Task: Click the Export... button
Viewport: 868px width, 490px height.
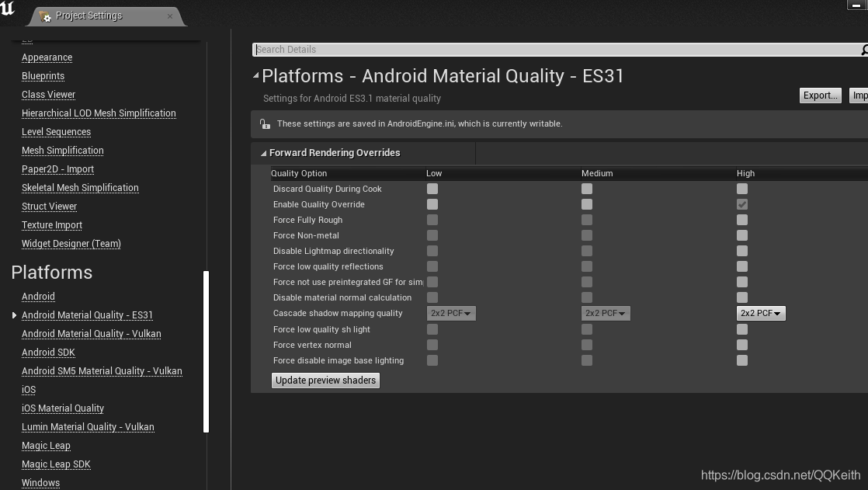Action: 820,96
